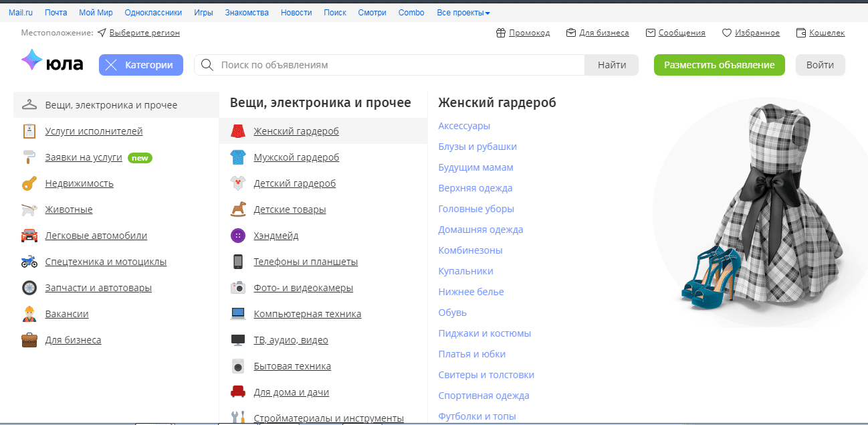Select the Мужской гардероб category text

tap(296, 157)
